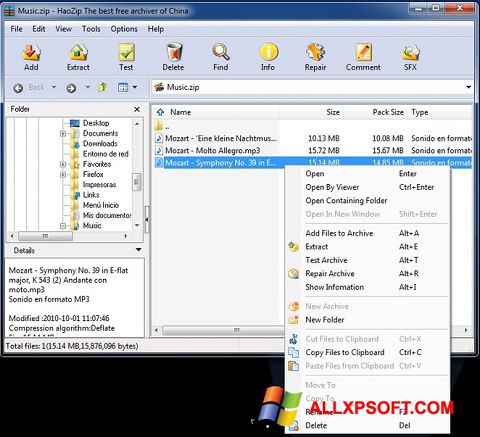Click the music icon of Molto Allegro.mp3
The image size is (480, 437).
(x=159, y=150)
